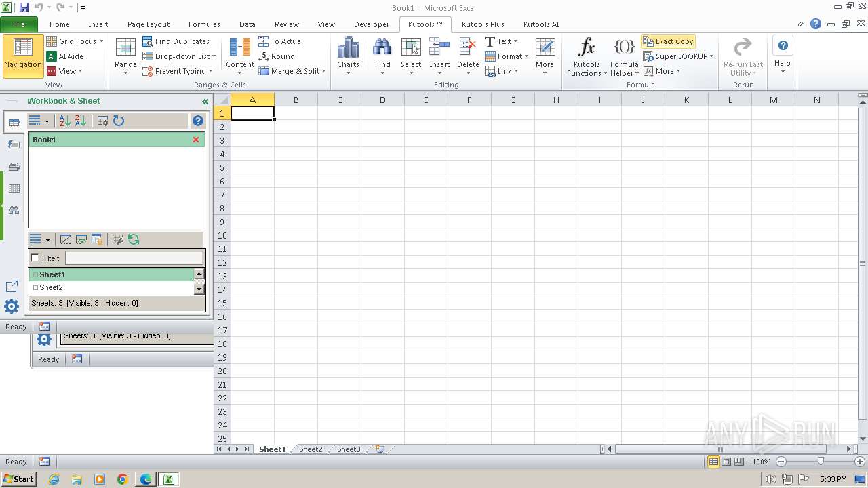Apply the To Actual tool
Image resolution: width=868 pixels, height=488 pixels.
[x=281, y=41]
